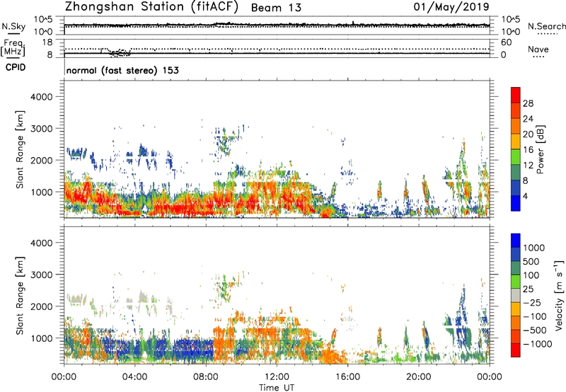Click the "Nave" legend label
Image resolution: width=566 pixels, height=392 pixels.
click(x=538, y=50)
